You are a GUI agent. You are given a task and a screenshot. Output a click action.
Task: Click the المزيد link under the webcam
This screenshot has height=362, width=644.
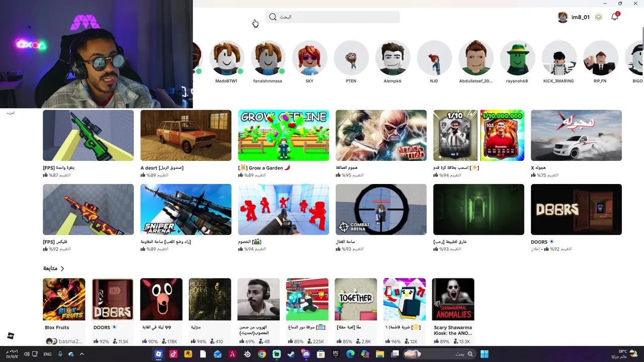[11, 113]
